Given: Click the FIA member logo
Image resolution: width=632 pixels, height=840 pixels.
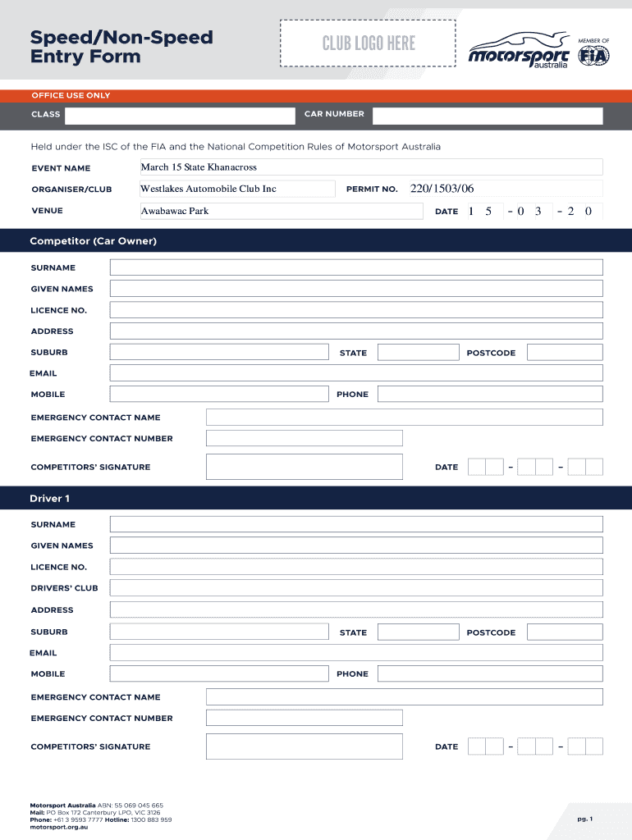Looking at the screenshot, I should click(593, 55).
